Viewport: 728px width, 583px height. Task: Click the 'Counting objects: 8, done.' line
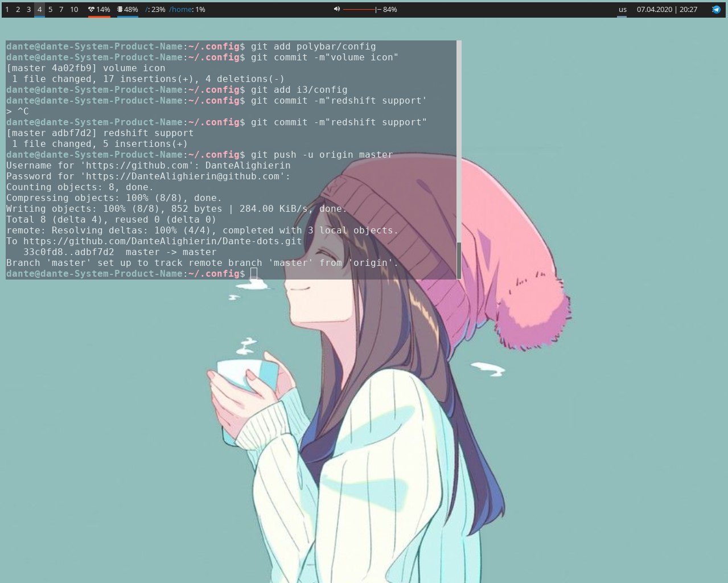(80, 187)
